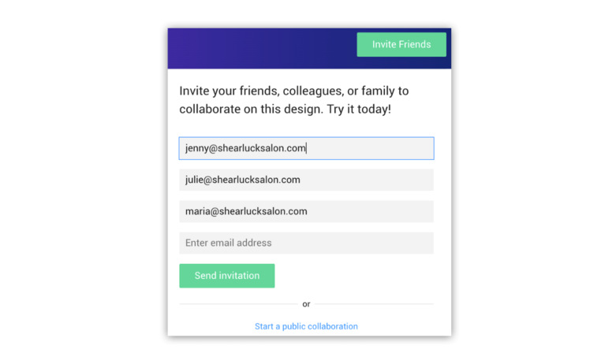Click the "or" separator text

(306, 304)
